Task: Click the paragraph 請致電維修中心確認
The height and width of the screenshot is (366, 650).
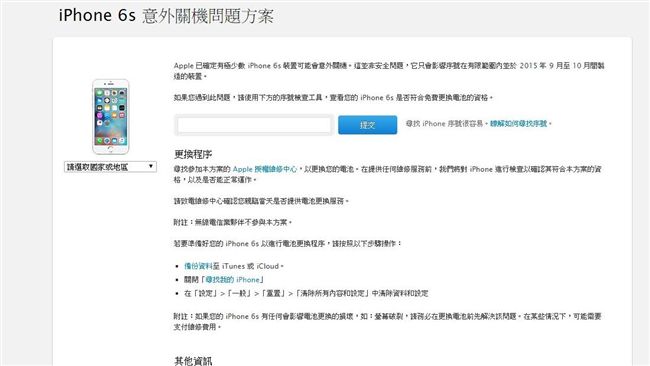Action: point(261,201)
